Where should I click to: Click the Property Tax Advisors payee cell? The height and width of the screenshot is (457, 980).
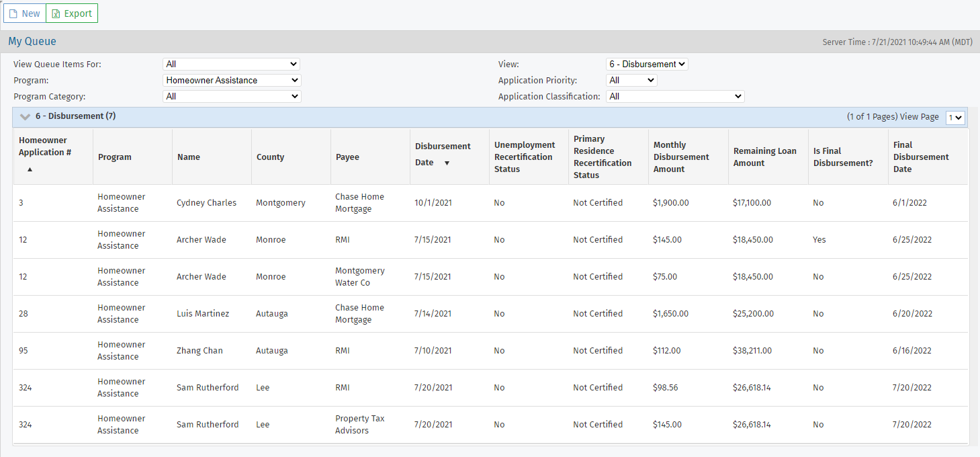tap(359, 425)
